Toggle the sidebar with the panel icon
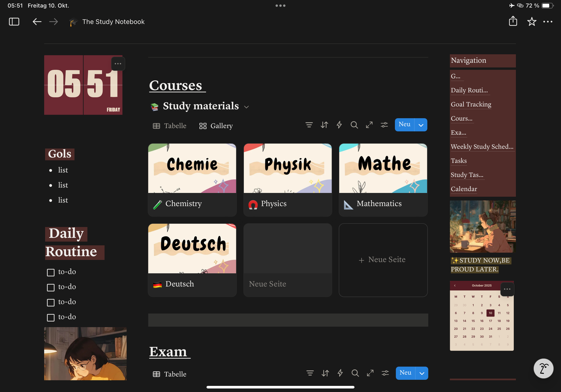 tap(14, 22)
